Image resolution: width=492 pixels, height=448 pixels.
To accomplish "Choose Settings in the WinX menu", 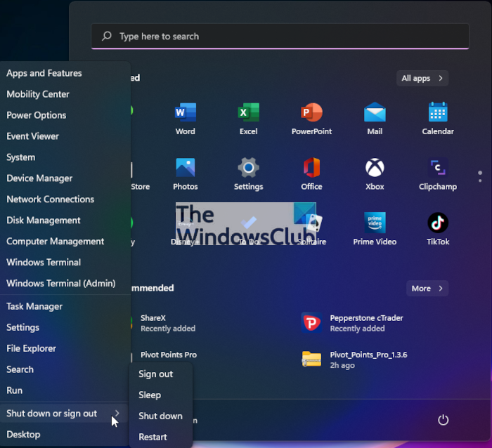I will click(x=65, y=328).
